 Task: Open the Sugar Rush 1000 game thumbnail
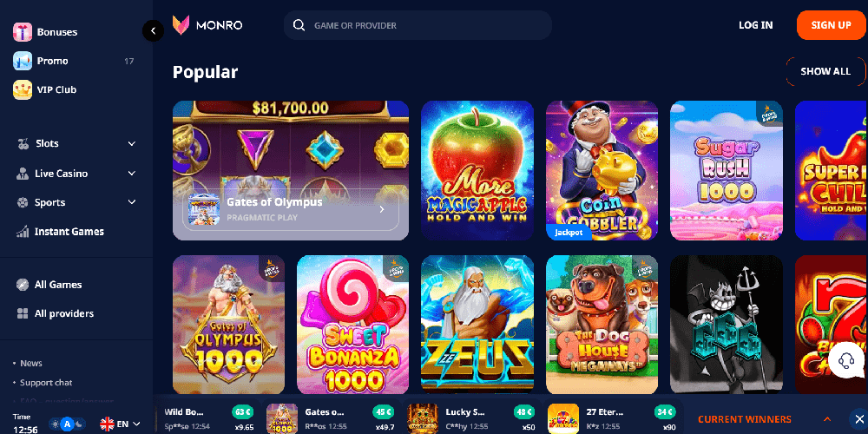tap(727, 170)
